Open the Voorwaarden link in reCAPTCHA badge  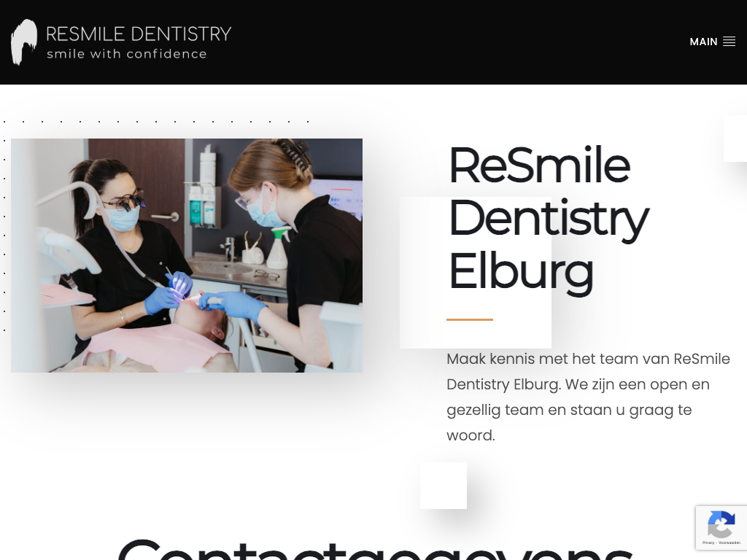tap(729, 542)
